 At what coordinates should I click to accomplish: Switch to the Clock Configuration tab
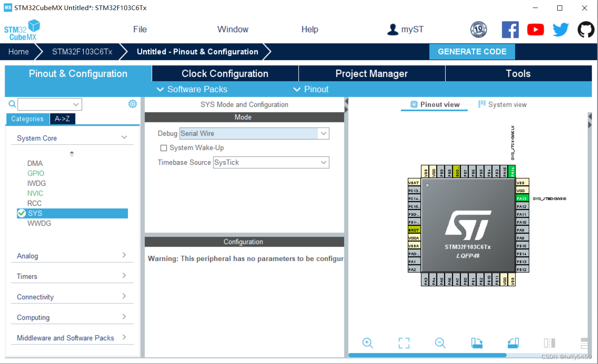pyautogui.click(x=225, y=74)
